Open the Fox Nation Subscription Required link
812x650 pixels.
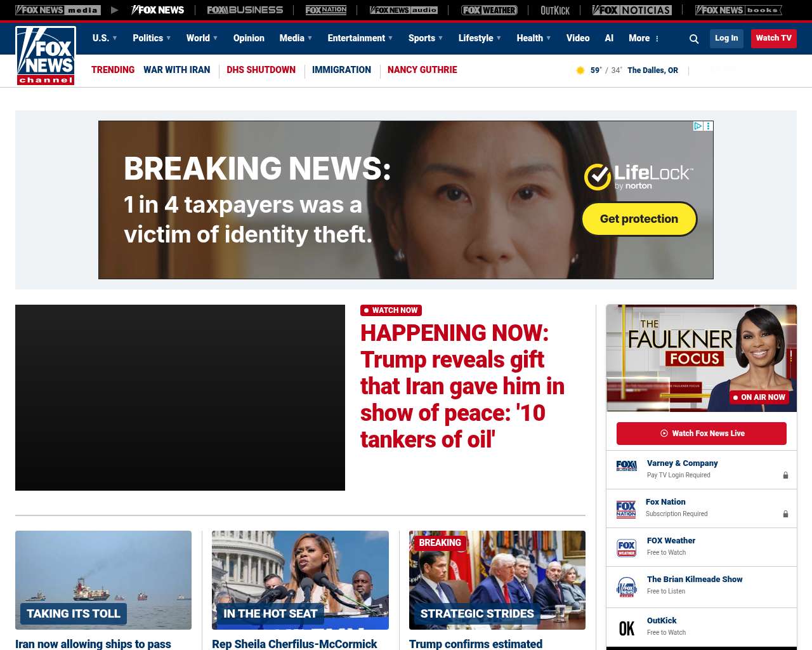point(676,507)
